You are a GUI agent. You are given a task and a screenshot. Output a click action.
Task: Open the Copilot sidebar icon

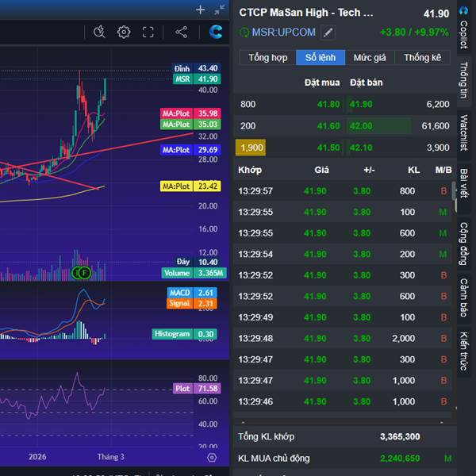tap(463, 11)
